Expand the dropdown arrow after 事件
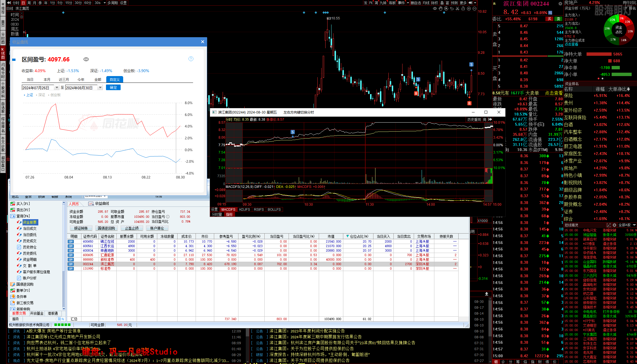The height and width of the screenshot is (364, 637). point(408,3)
